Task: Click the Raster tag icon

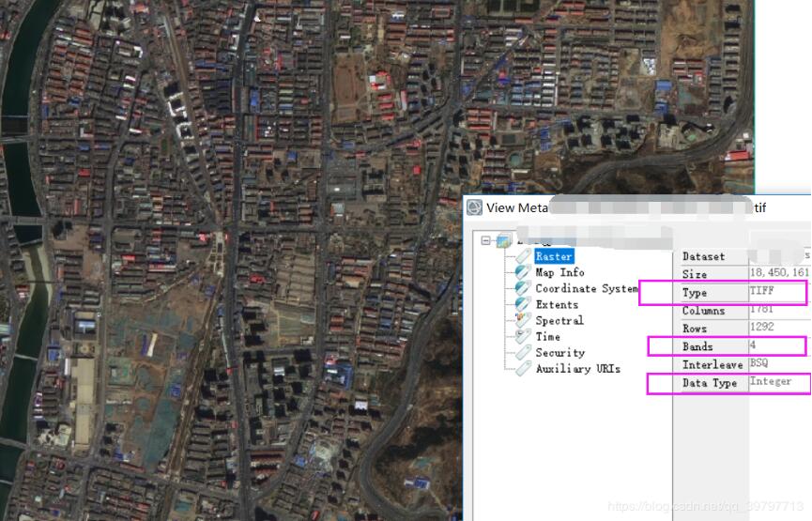Action: tap(523, 256)
